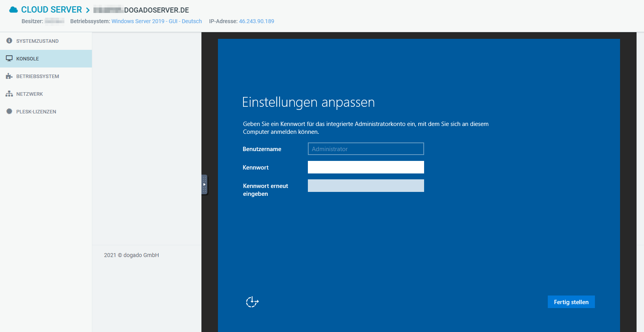Click the Benutzername Administrator field
This screenshot has width=644, height=332.
(366, 149)
